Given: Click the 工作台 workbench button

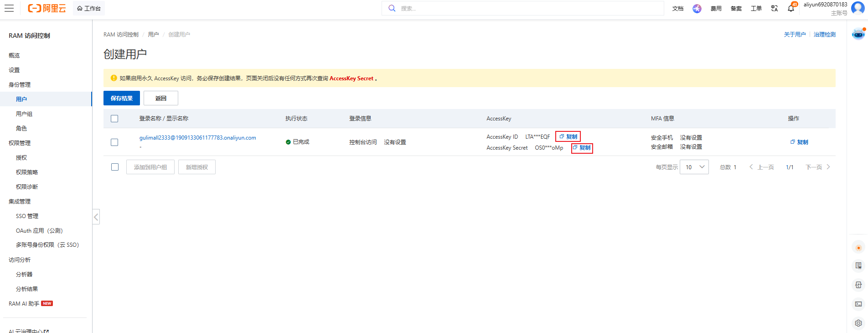Looking at the screenshot, I should pos(89,8).
